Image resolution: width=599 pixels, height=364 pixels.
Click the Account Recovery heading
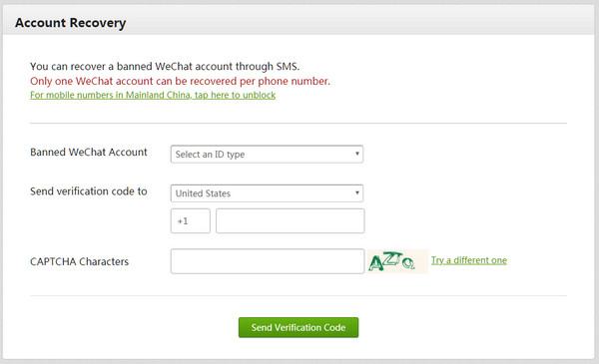70,23
